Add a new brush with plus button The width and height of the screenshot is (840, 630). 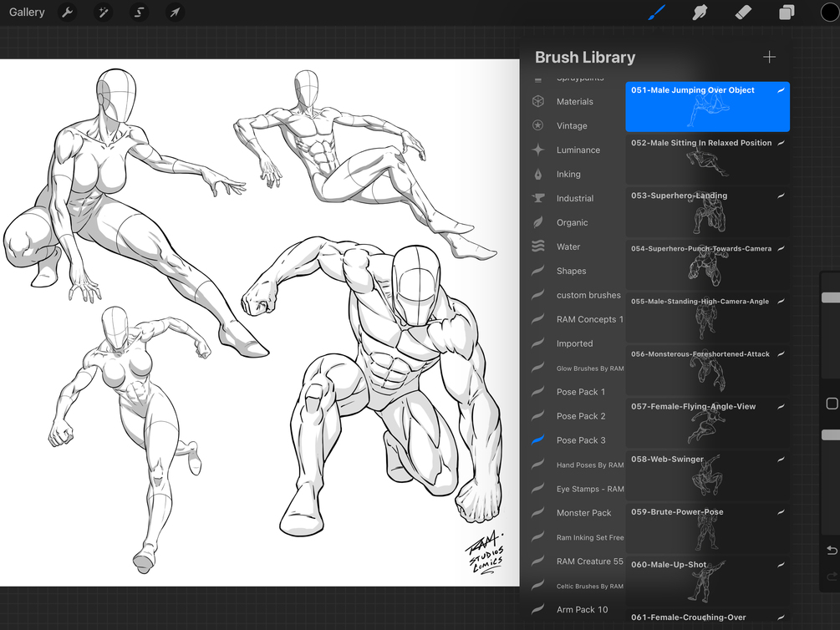(769, 57)
